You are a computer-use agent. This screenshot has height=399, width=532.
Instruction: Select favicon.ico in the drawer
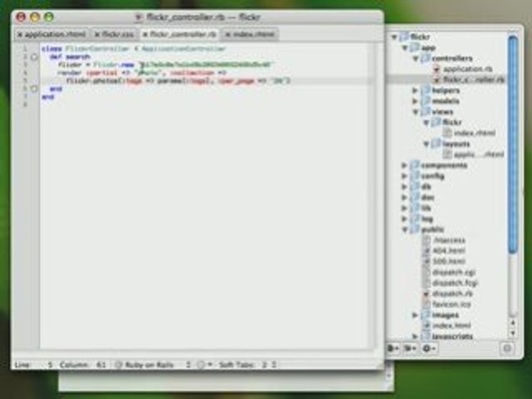pyautogui.click(x=452, y=304)
